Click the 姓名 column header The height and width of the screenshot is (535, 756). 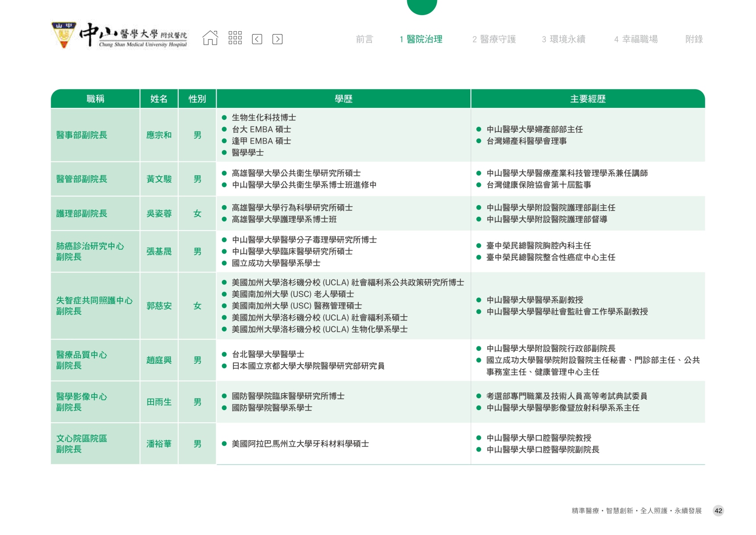click(x=159, y=99)
